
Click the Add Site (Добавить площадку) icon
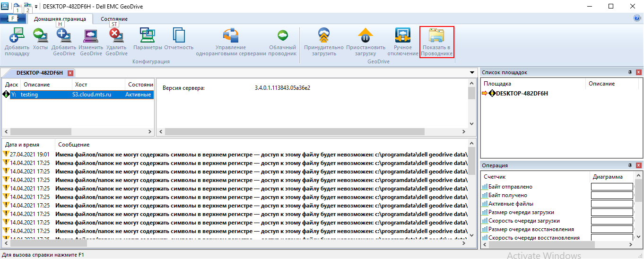coord(17,36)
